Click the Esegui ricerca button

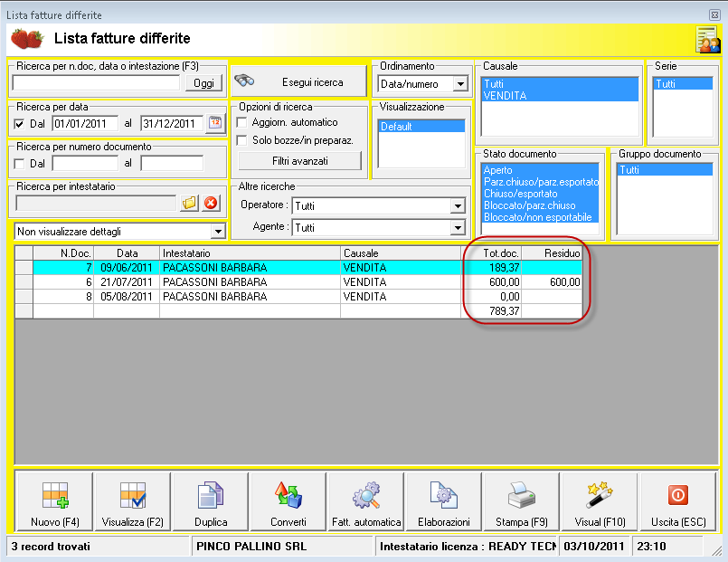(x=297, y=82)
